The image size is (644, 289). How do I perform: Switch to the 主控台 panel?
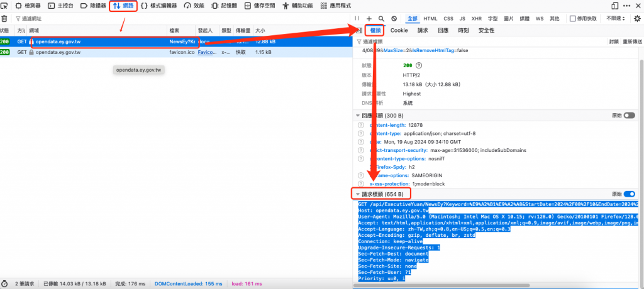(x=60, y=6)
